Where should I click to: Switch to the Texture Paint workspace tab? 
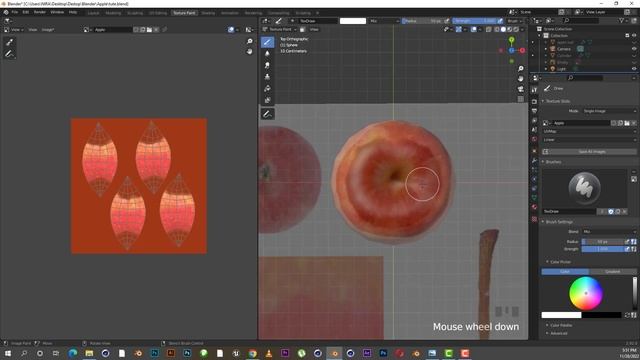point(184,13)
